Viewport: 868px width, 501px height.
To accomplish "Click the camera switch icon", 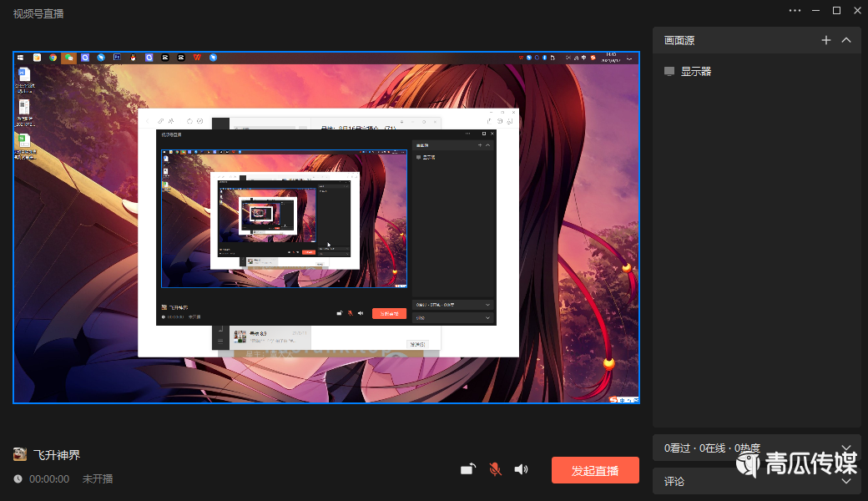I will click(x=468, y=469).
